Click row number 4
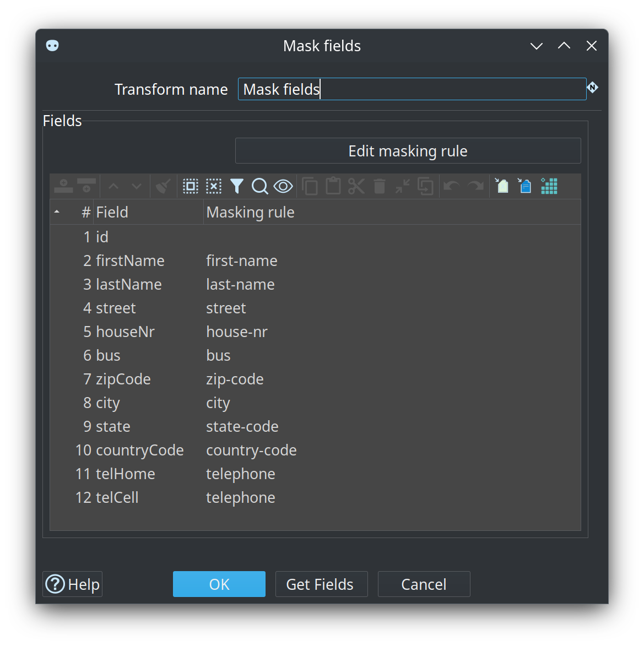This screenshot has height=646, width=644. [x=87, y=308]
